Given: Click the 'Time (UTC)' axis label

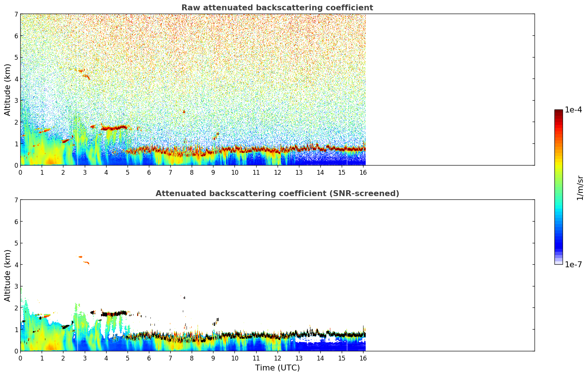Looking at the screenshot, I should 277,368.
